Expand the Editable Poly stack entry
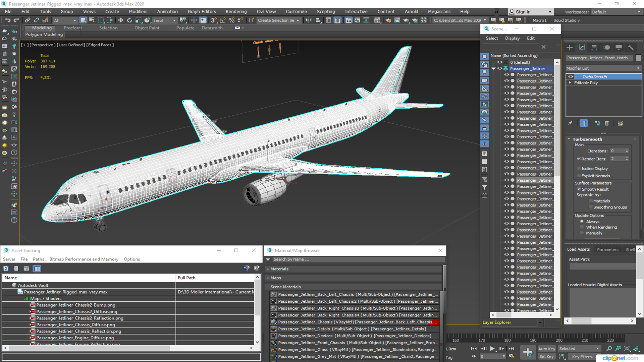Screen dimensions: 644x362 point(570,83)
